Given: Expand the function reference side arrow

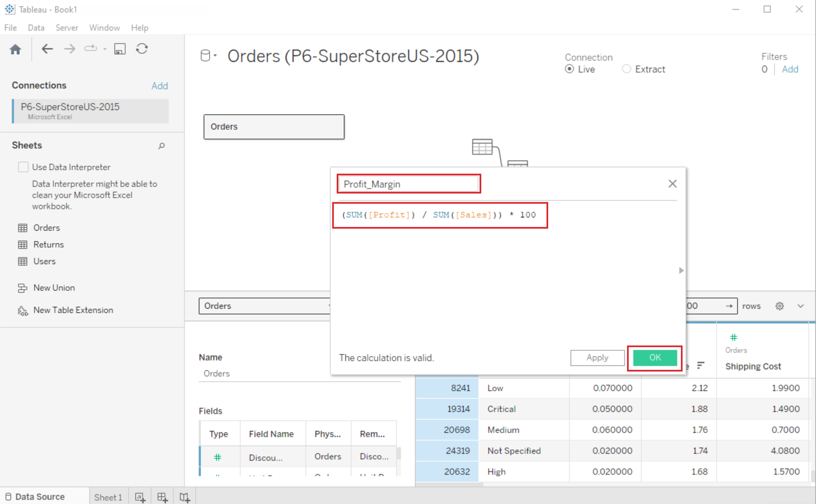Looking at the screenshot, I should click(x=681, y=270).
